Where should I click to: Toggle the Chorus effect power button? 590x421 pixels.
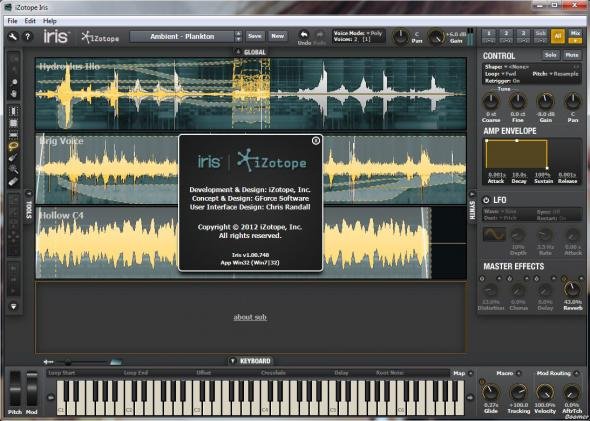[509, 279]
